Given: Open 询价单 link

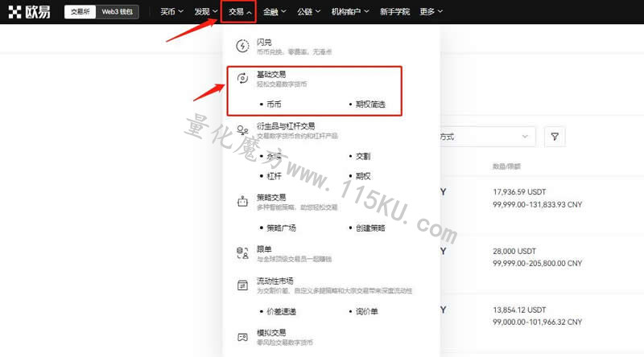Looking at the screenshot, I should pos(367,311).
